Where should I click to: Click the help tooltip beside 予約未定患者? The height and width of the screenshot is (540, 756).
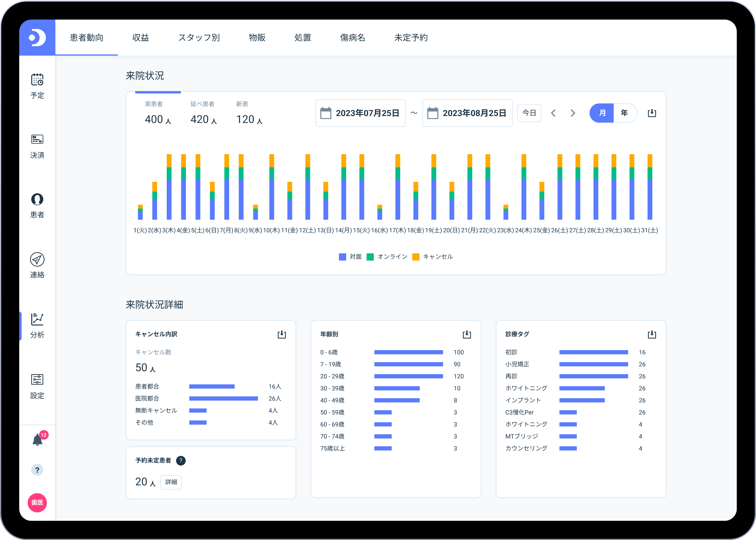point(181,461)
